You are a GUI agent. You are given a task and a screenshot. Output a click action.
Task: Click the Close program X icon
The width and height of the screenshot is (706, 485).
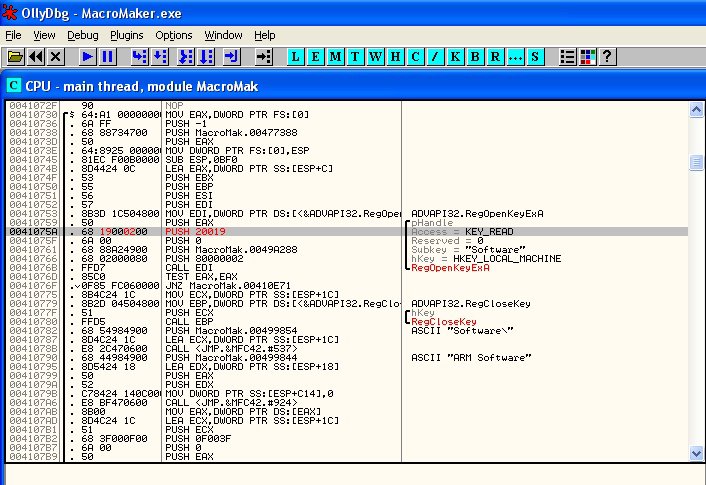coord(55,57)
